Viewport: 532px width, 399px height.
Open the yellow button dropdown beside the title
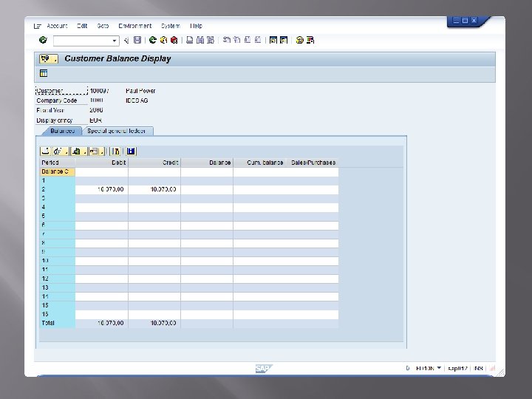click(49, 58)
